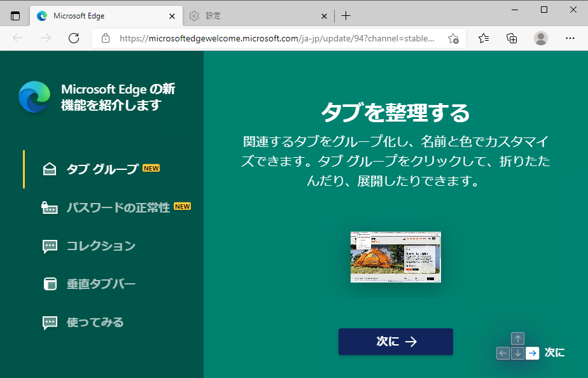Go forward with the forward arrow
The height and width of the screenshot is (378, 588).
pyautogui.click(x=46, y=38)
